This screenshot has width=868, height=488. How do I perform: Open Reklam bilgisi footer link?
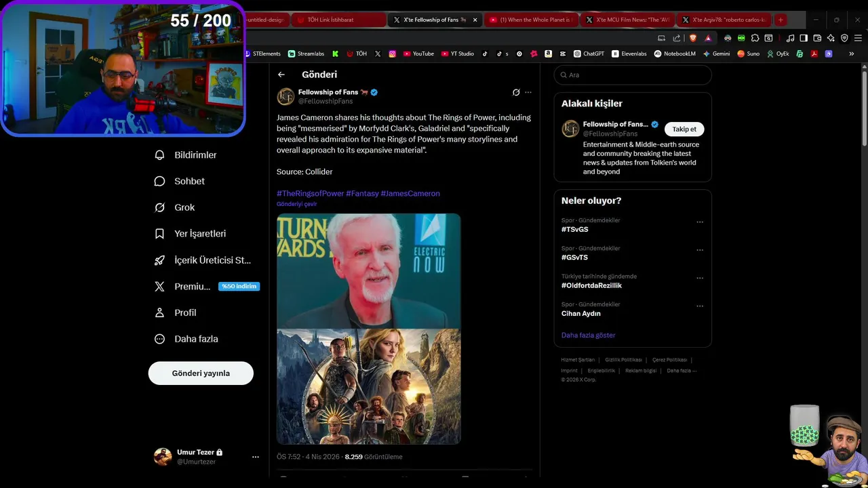[x=641, y=371]
